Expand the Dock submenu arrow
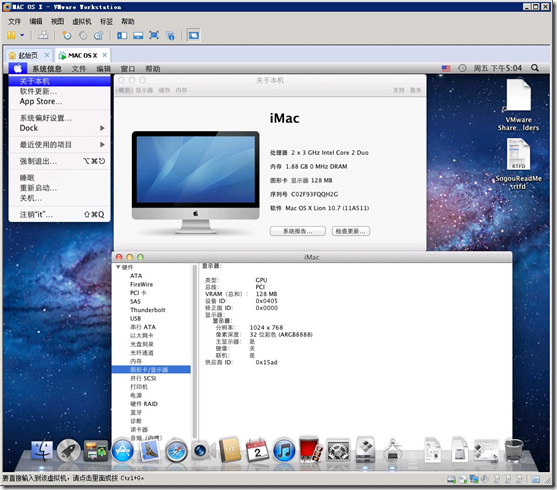Image resolution: width=557 pixels, height=490 pixels. (102, 128)
